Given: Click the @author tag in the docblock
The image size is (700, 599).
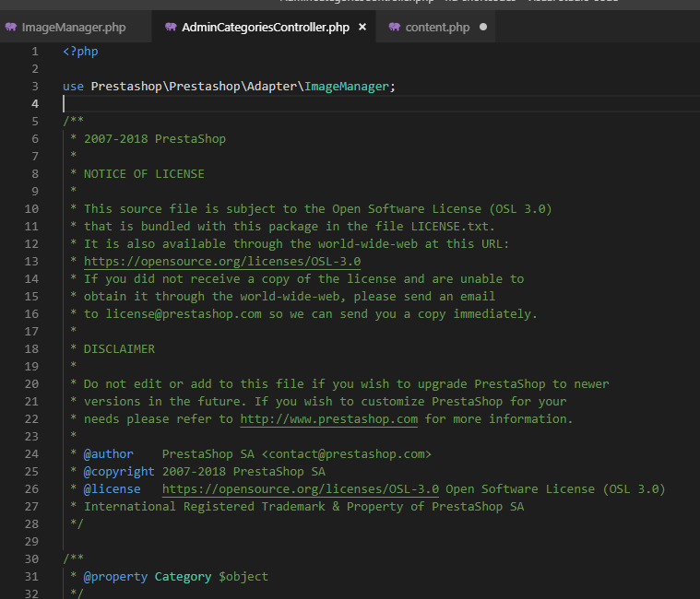Looking at the screenshot, I should 109,454.
